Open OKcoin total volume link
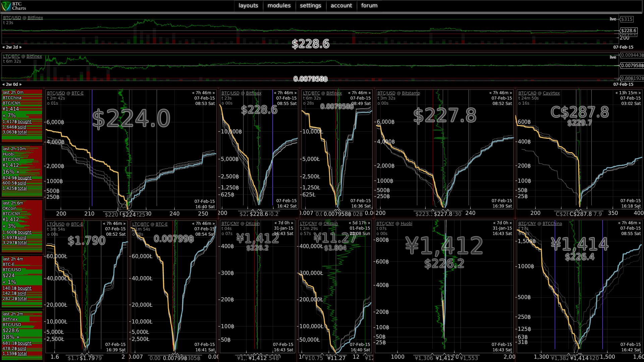Screen dimensions: 644x362 click(22, 243)
